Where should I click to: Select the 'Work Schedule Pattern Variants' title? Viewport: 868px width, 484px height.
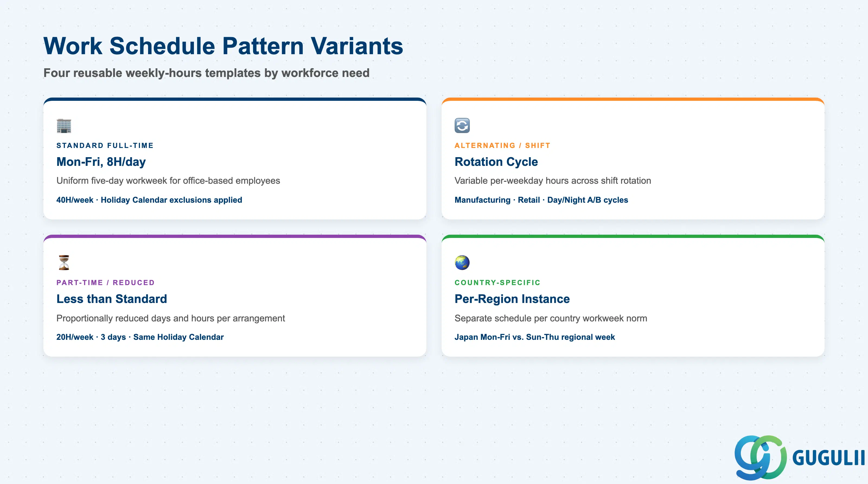(223, 46)
